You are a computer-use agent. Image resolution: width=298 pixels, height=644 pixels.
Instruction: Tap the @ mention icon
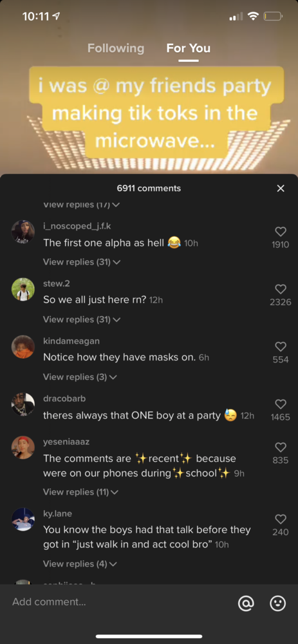[x=246, y=603]
